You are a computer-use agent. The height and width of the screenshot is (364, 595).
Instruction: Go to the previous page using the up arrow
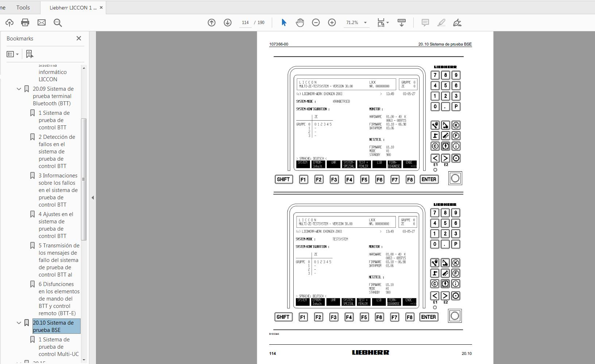click(211, 22)
